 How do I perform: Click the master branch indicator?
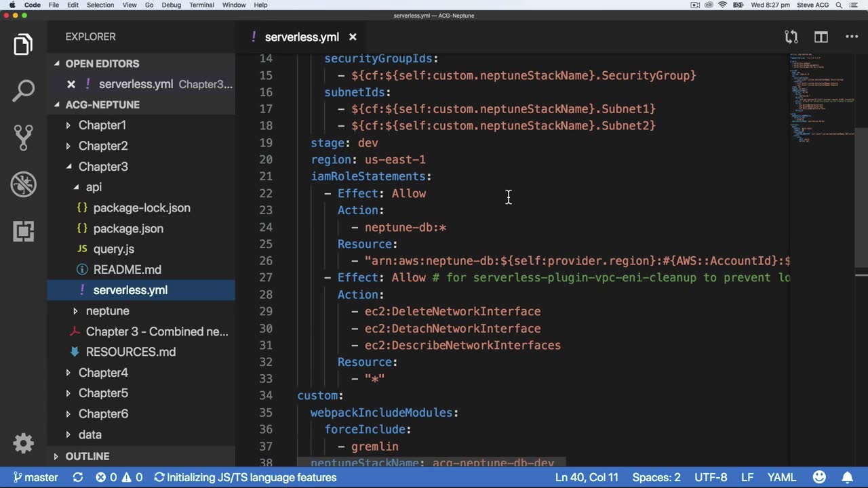click(x=35, y=477)
